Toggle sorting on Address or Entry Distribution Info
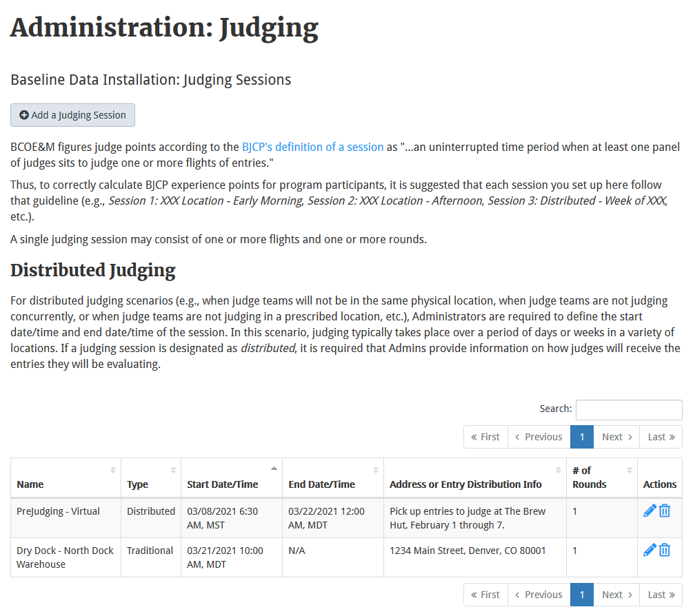 coord(559,469)
